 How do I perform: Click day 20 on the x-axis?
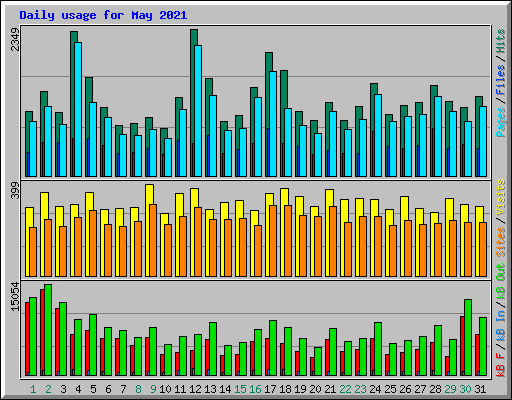pos(315,389)
